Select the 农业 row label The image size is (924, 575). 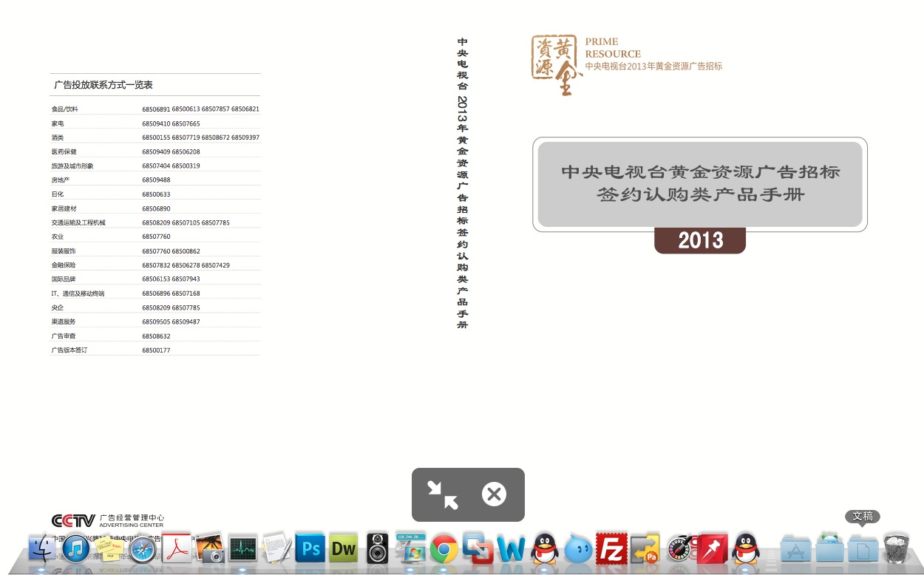click(58, 237)
